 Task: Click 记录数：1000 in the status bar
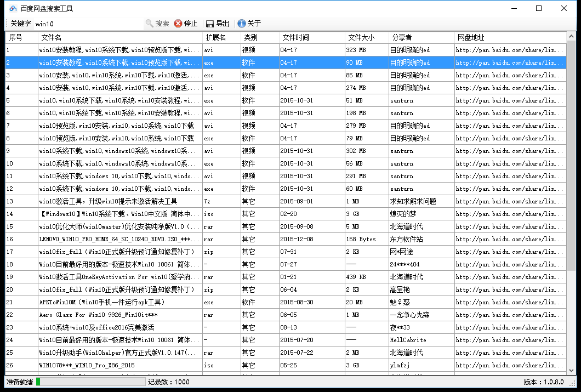click(169, 382)
